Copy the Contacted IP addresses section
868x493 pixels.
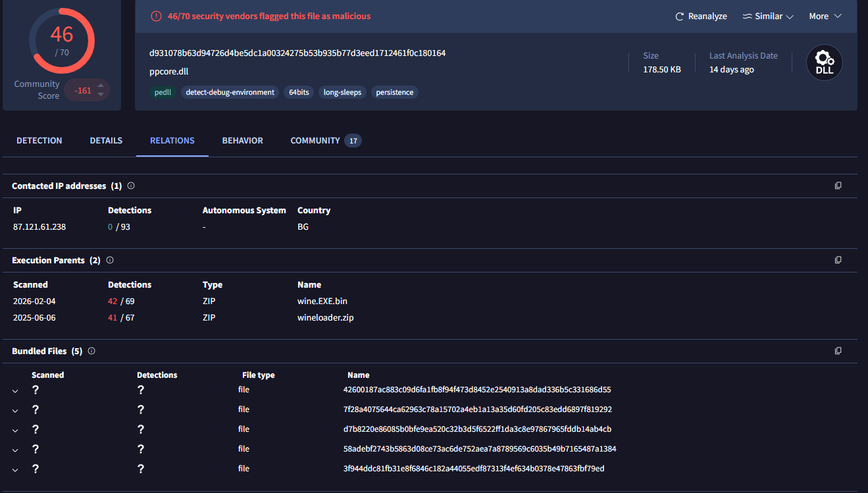[x=838, y=186]
